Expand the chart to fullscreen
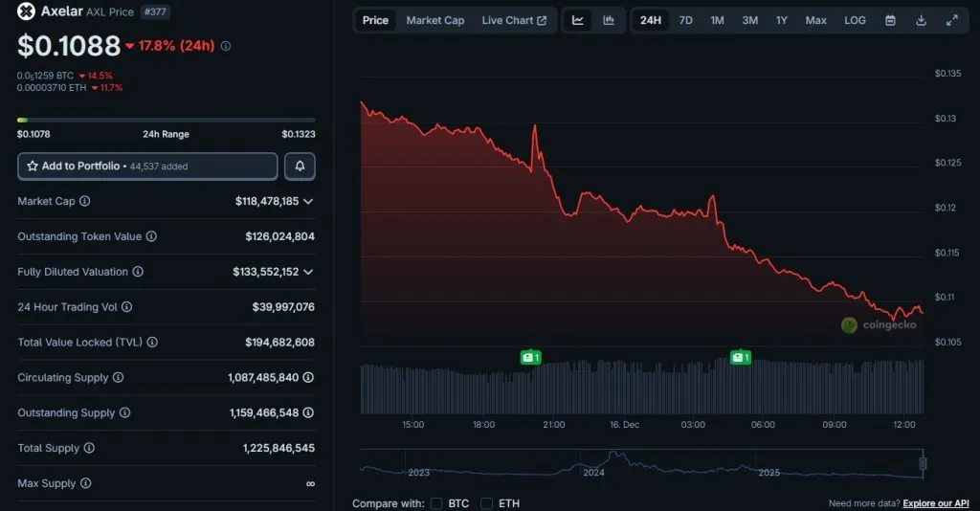This screenshot has width=980, height=511. coord(951,20)
